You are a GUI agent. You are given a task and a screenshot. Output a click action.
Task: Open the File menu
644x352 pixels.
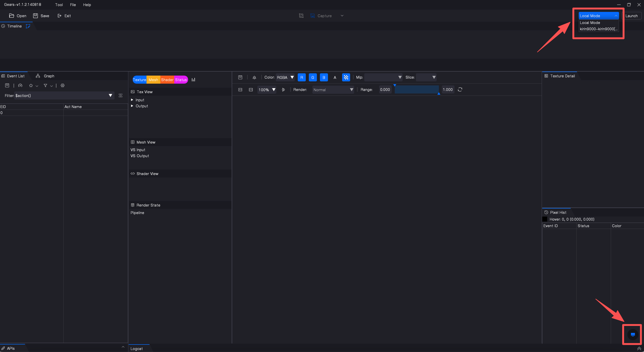[73, 5]
